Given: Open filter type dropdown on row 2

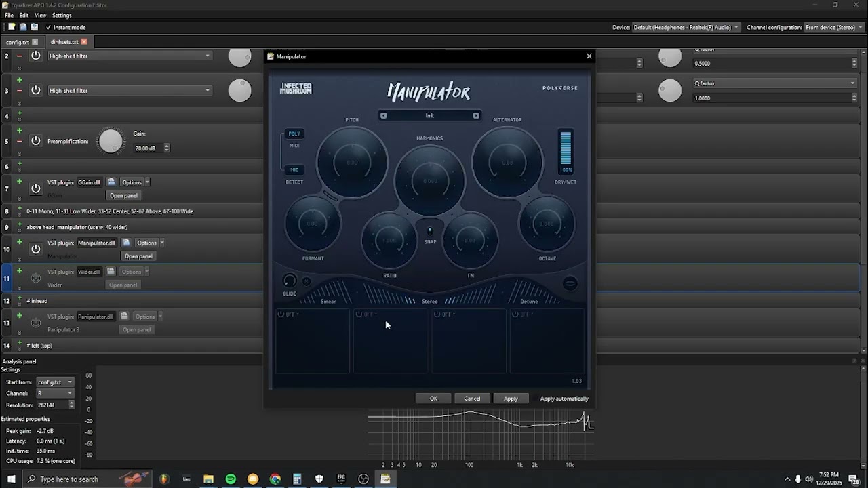Looking at the screenshot, I should (x=130, y=56).
